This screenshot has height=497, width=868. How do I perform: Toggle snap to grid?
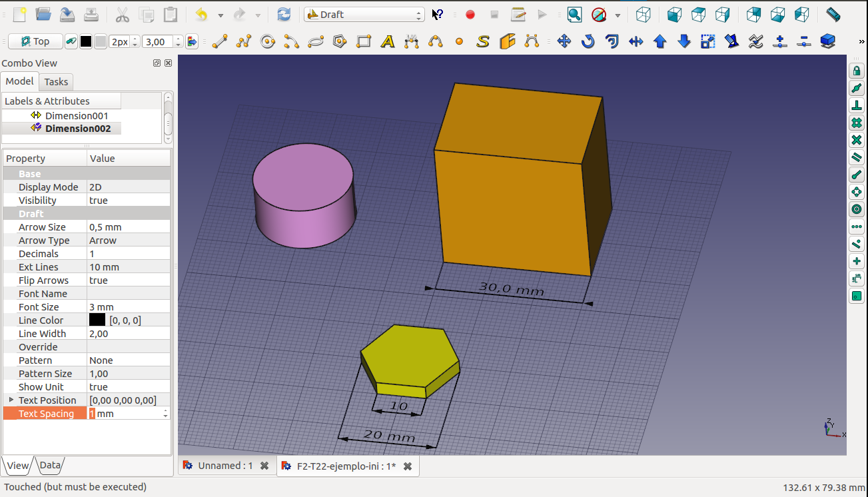(x=857, y=123)
